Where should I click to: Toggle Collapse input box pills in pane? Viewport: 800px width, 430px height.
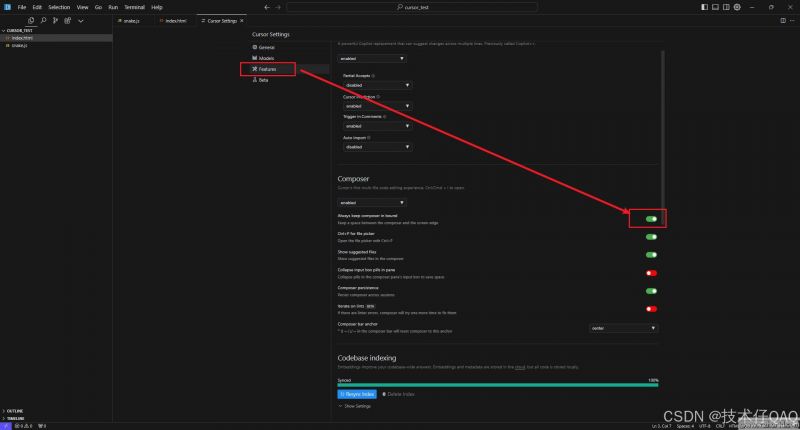pyautogui.click(x=652, y=273)
